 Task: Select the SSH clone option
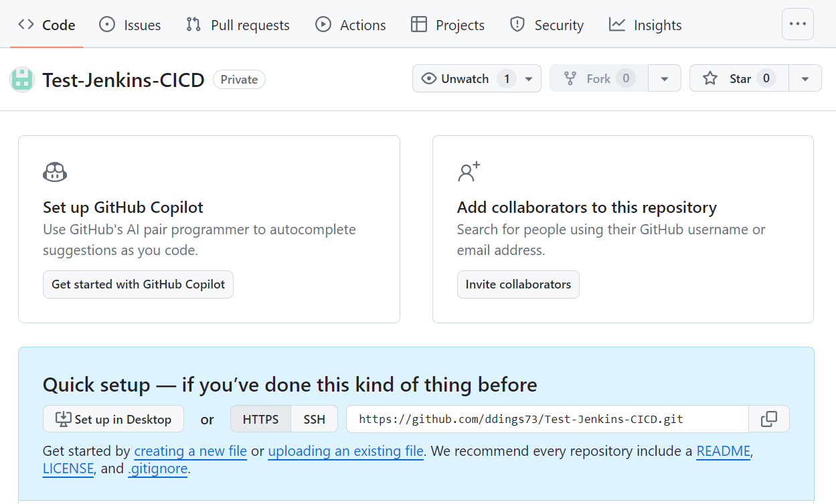tap(314, 419)
